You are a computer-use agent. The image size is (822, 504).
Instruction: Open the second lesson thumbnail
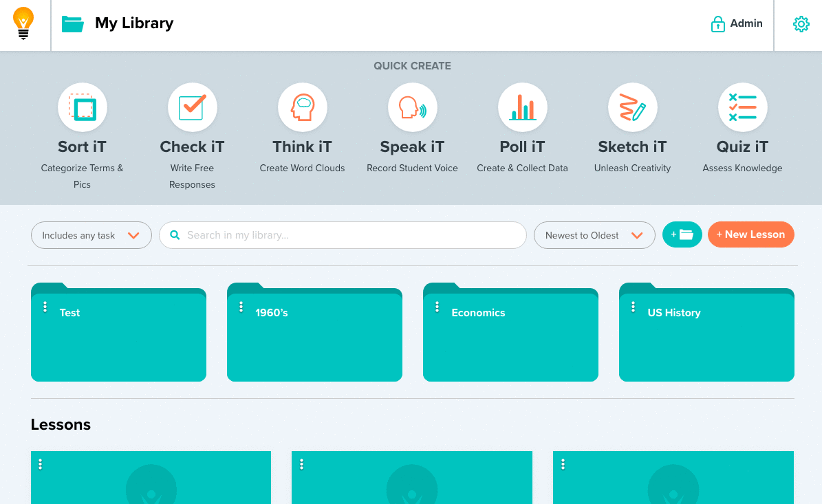point(412,477)
